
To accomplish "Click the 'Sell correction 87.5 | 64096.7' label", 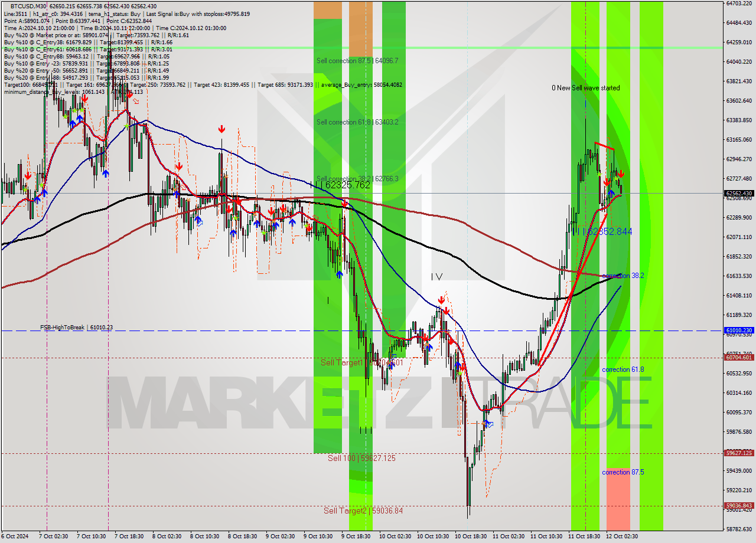I will click(x=357, y=61).
